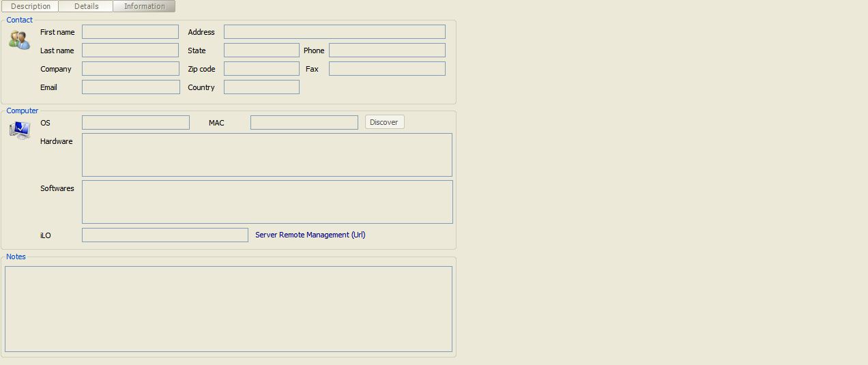Click the First name input field

tap(130, 32)
